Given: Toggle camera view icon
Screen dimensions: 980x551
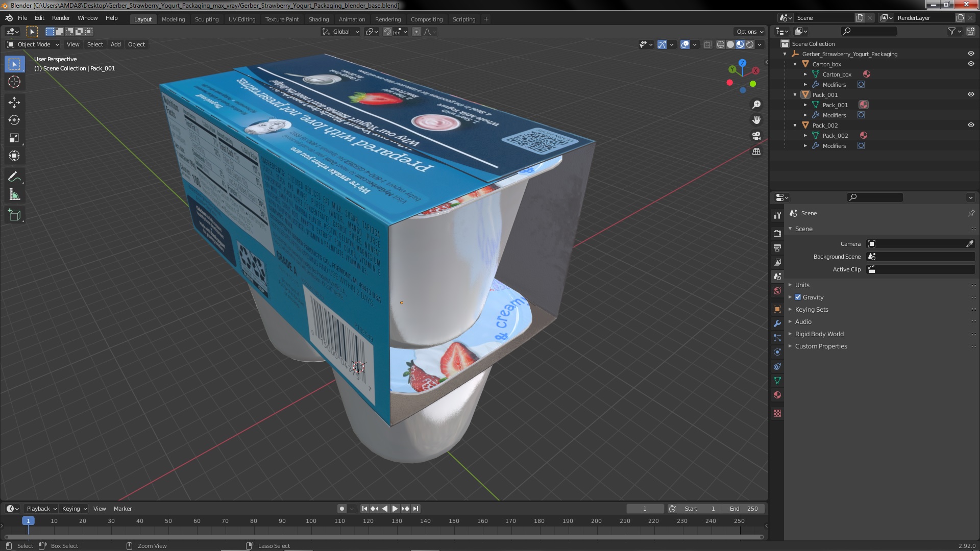Looking at the screenshot, I should pyautogui.click(x=756, y=136).
